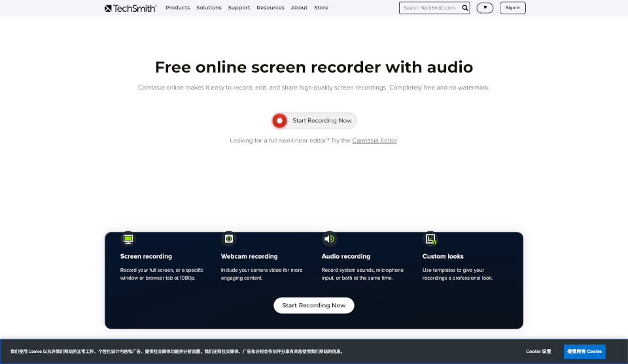Open the Products menu
The width and height of the screenshot is (628, 364).
click(177, 8)
